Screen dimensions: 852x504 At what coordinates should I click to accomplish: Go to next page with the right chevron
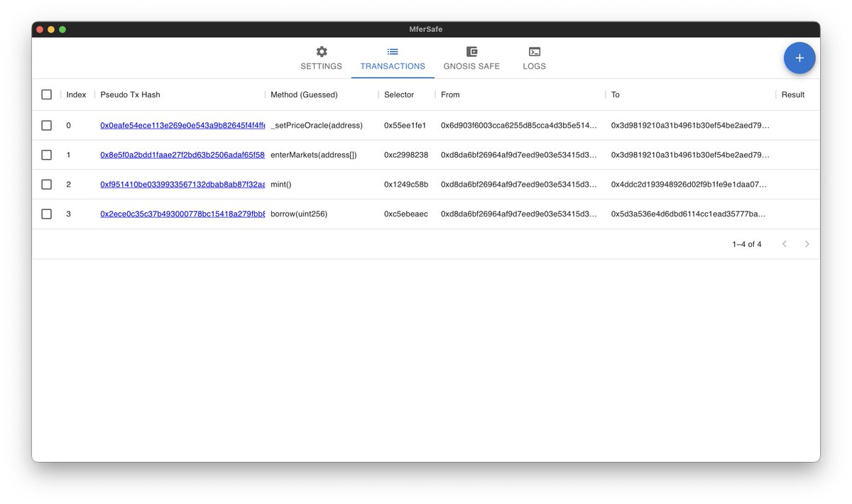807,243
